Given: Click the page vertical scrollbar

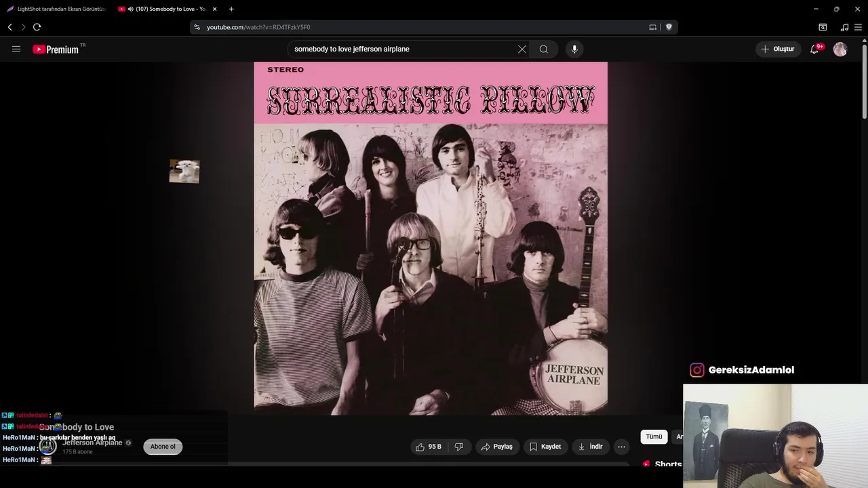Looking at the screenshot, I should 865,81.
